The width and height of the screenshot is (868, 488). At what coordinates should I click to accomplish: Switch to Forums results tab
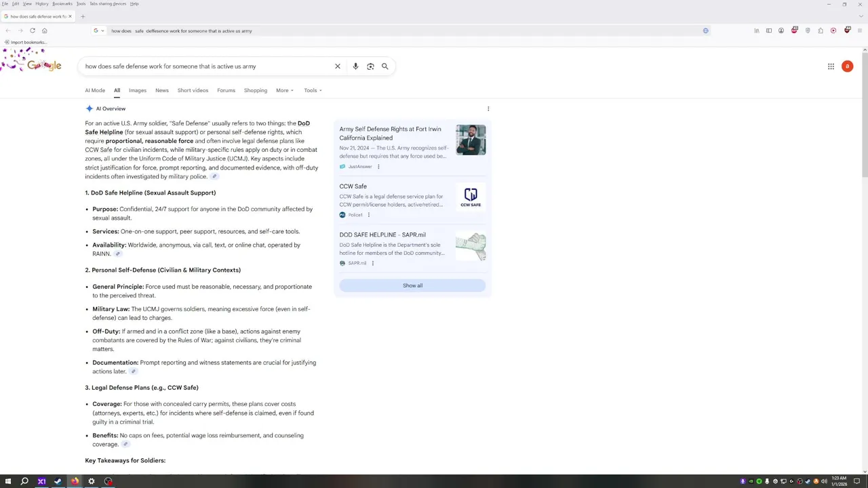coord(226,90)
